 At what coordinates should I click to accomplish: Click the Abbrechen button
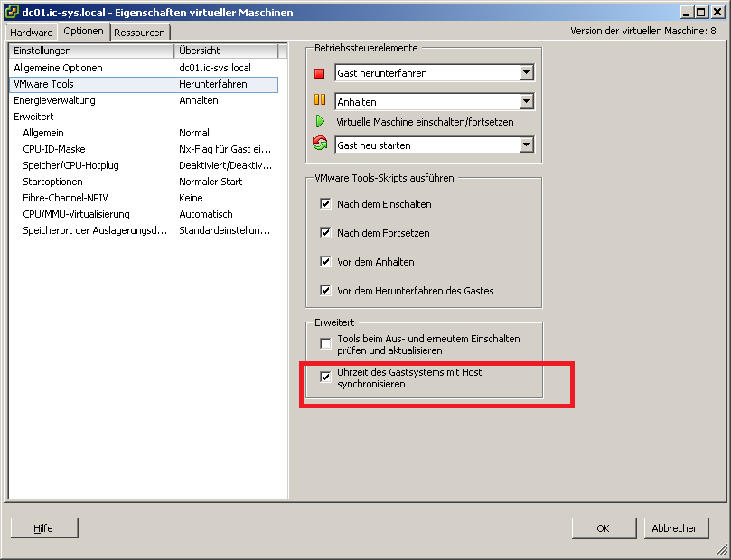[675, 528]
